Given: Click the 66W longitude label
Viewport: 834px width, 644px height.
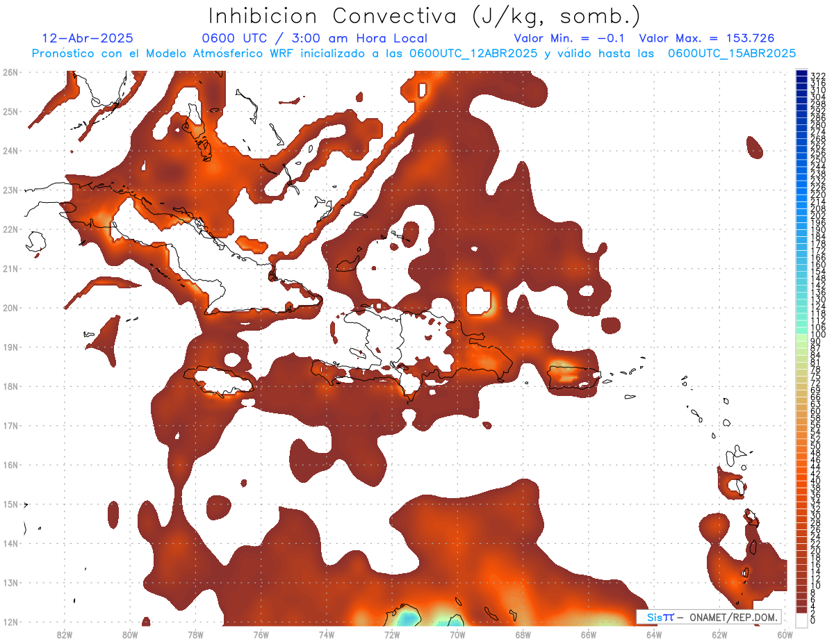Looking at the screenshot, I should [588, 634].
